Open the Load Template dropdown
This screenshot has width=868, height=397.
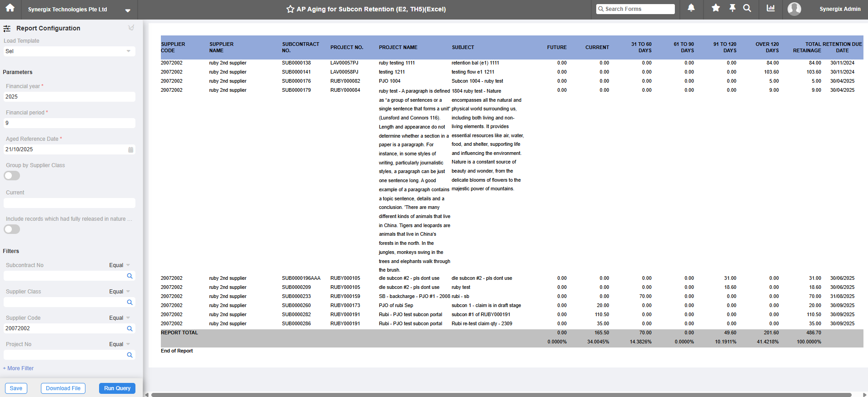[x=70, y=51]
